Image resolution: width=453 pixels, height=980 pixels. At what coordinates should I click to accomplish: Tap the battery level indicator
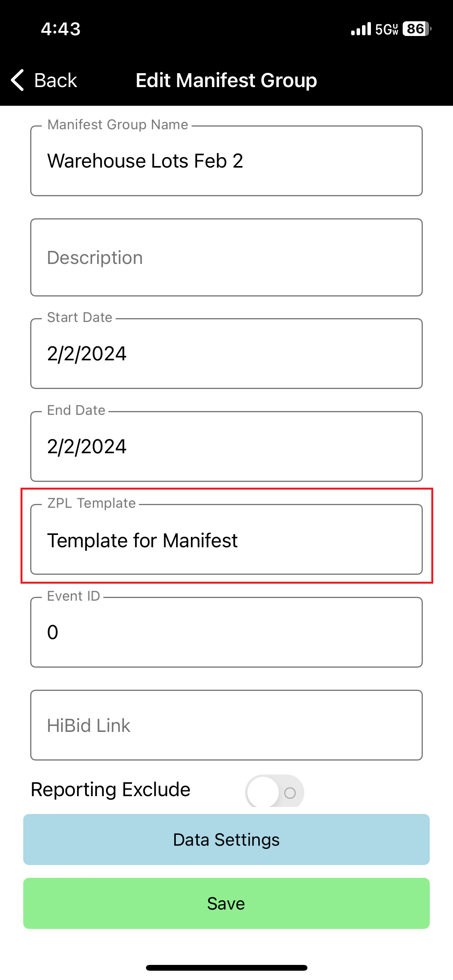click(x=417, y=29)
